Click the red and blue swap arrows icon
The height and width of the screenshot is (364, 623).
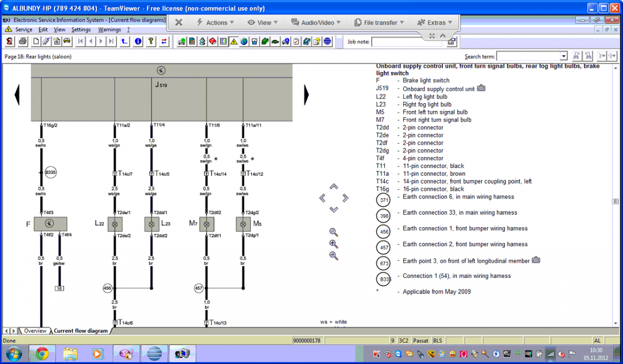coord(164,41)
